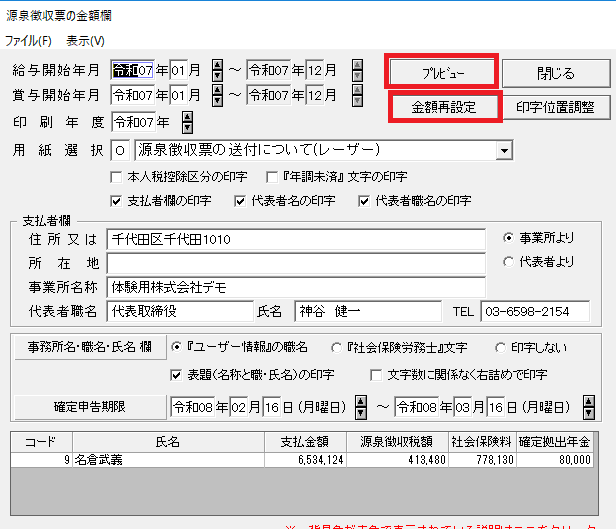
Task: Toggle 『年調未済』文字の印字 checkbox
Action: (x=259, y=176)
